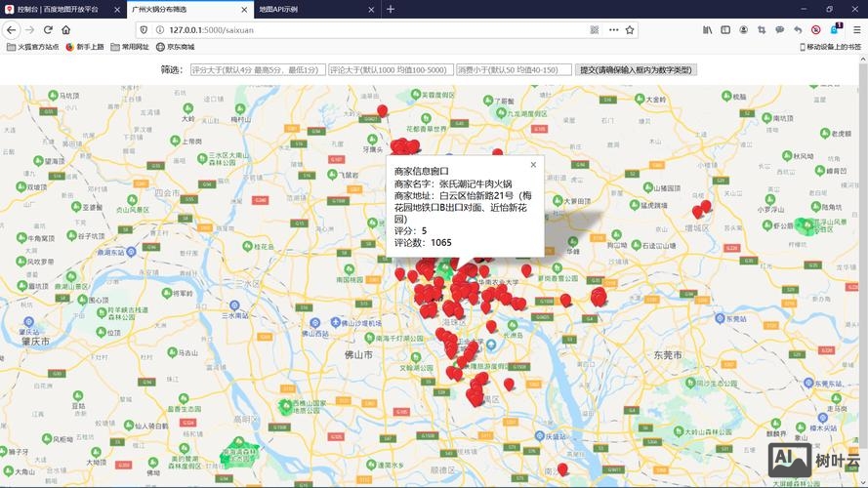Click the QR code icon in address bar

(595, 30)
